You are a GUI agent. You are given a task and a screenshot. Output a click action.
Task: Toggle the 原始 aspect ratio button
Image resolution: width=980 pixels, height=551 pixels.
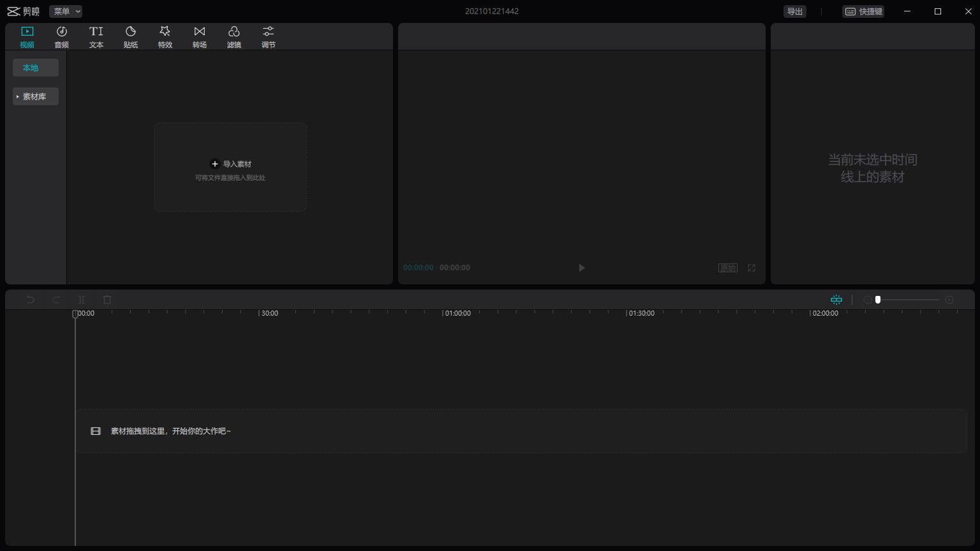tap(728, 268)
